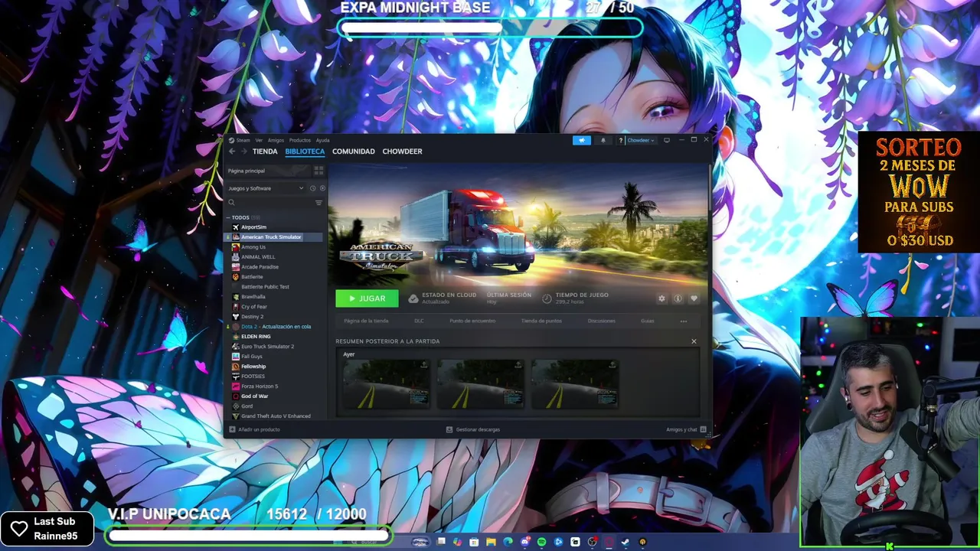Open Punto de encuentro link

click(x=472, y=321)
